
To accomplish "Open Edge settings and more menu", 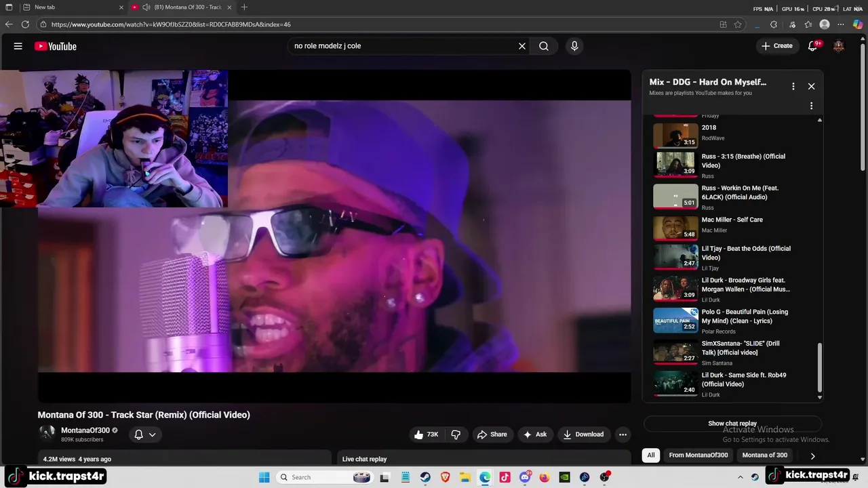I will point(841,24).
